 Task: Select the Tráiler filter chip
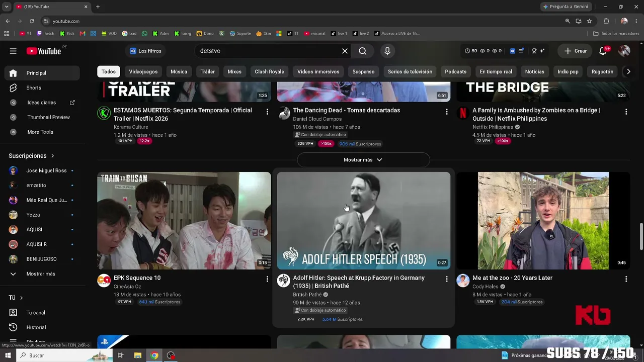(x=207, y=71)
